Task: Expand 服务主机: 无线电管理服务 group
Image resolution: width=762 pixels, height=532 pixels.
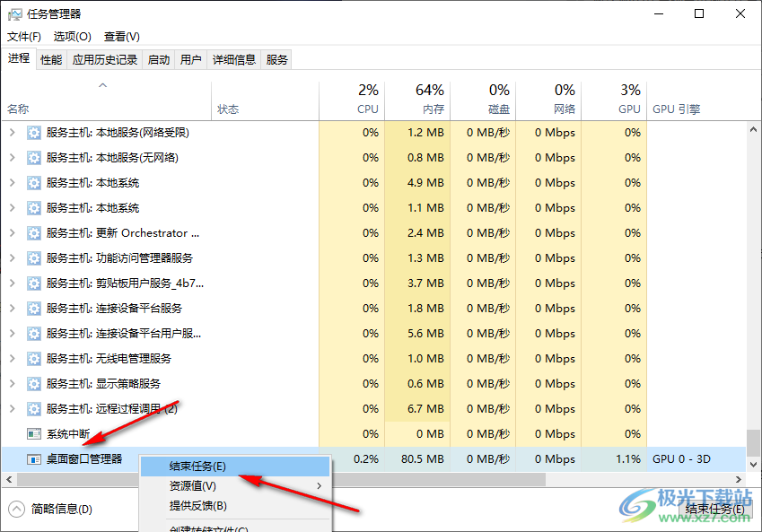Action: (x=13, y=359)
